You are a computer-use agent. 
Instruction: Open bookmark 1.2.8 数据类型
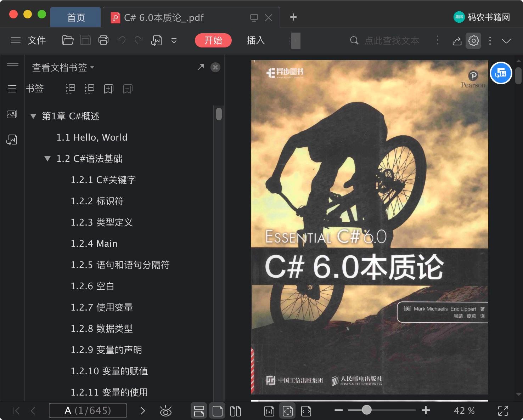102,329
